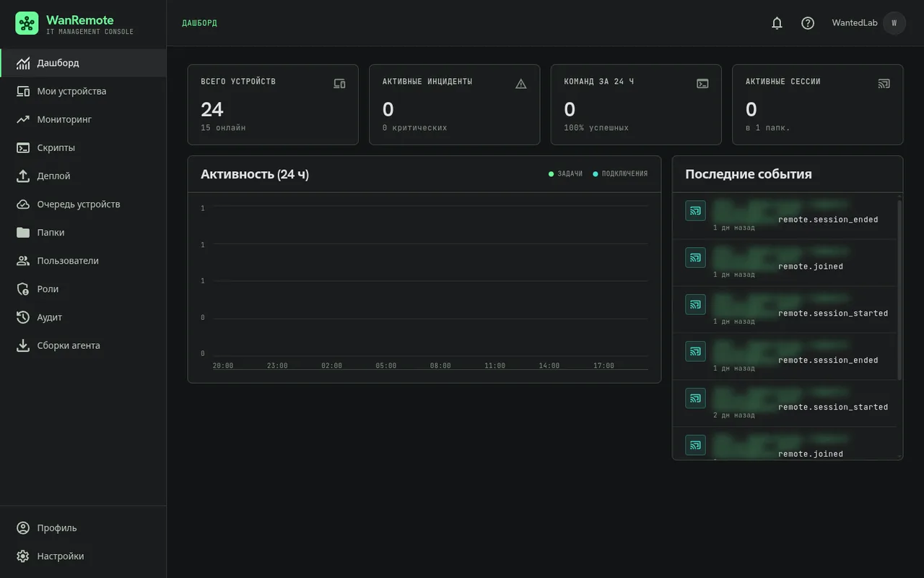This screenshot has height=578, width=924.
Task: Toggle ЗАДАЧИ series in chart legend
Action: point(565,174)
